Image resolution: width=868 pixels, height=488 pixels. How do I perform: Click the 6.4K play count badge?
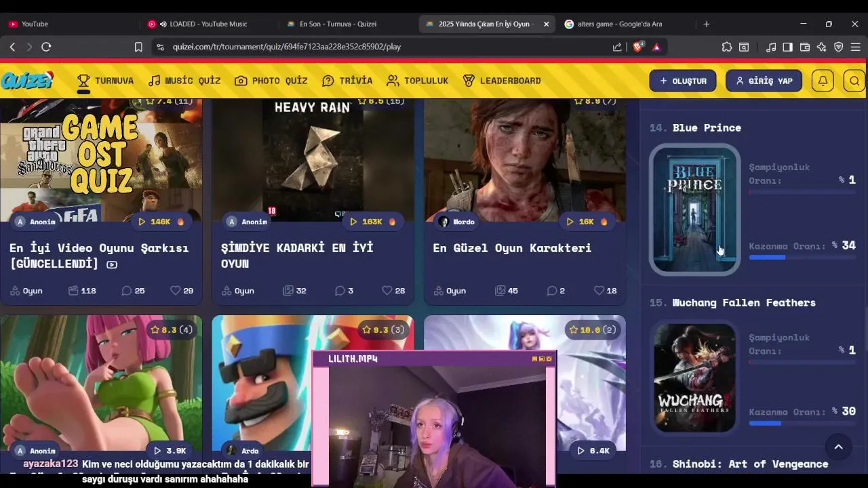click(593, 451)
